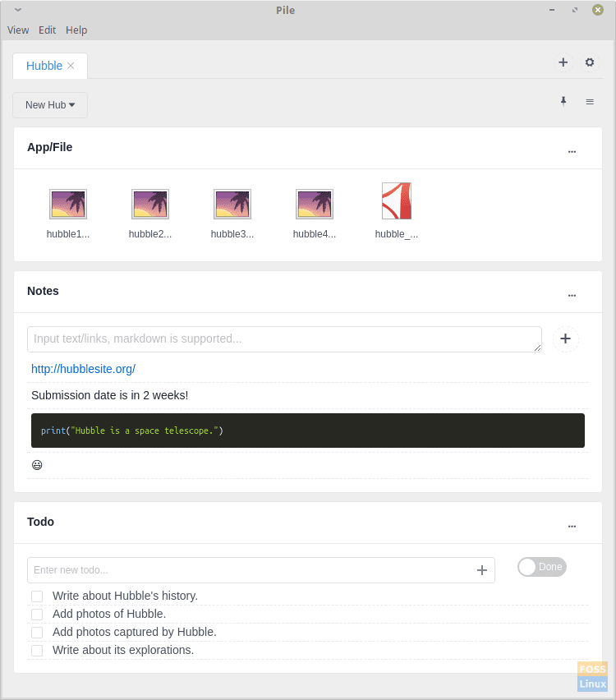Open the hubble2 image file
The width and height of the screenshot is (616, 700).
point(150,204)
